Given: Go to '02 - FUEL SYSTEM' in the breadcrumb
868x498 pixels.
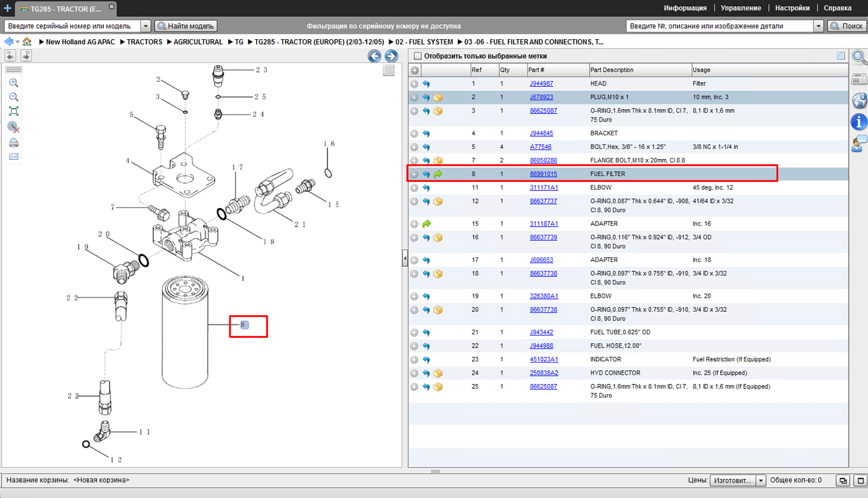Looking at the screenshot, I should [x=424, y=42].
